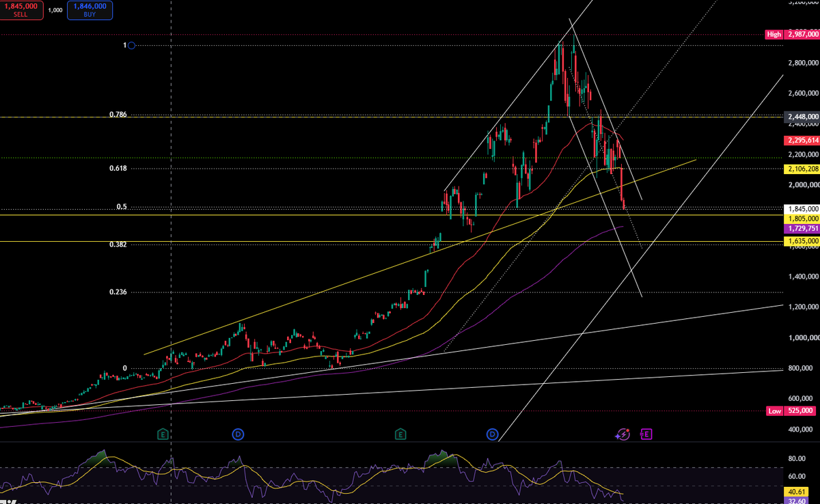The width and height of the screenshot is (820, 504).
Task: Select the 0.236 Fibonacci level label
Action: coord(118,292)
